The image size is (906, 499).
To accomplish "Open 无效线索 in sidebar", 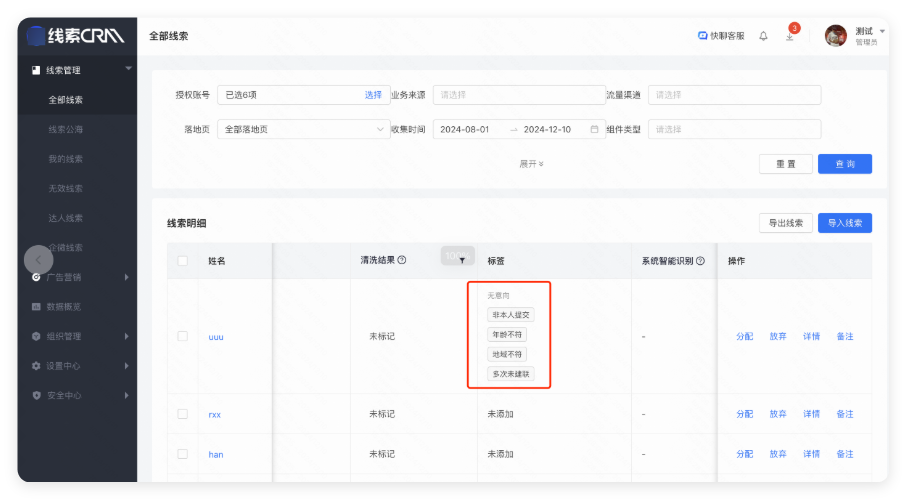I will point(65,188).
